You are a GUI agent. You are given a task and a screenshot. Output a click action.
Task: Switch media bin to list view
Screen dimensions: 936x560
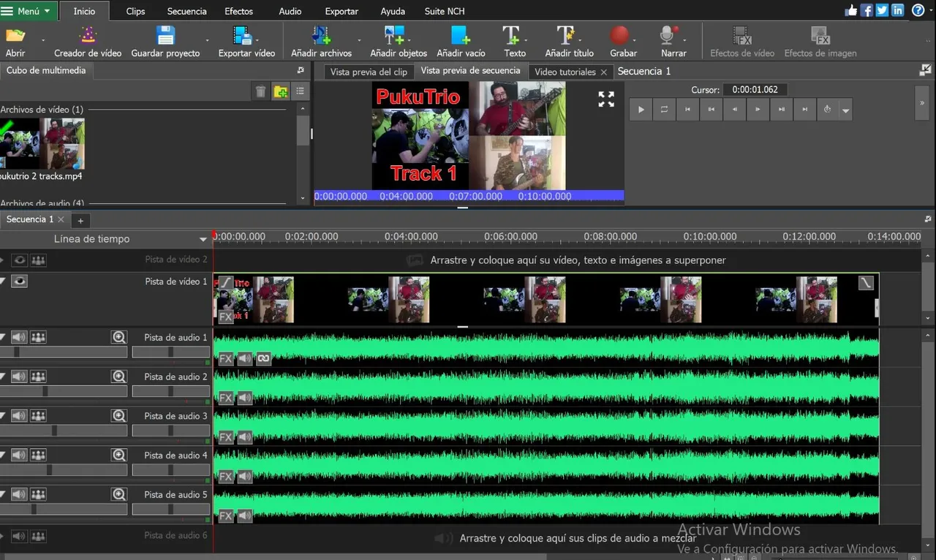click(300, 91)
